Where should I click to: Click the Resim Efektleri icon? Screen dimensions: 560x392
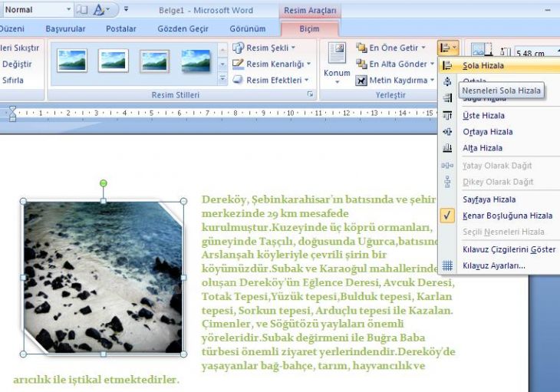[239, 80]
